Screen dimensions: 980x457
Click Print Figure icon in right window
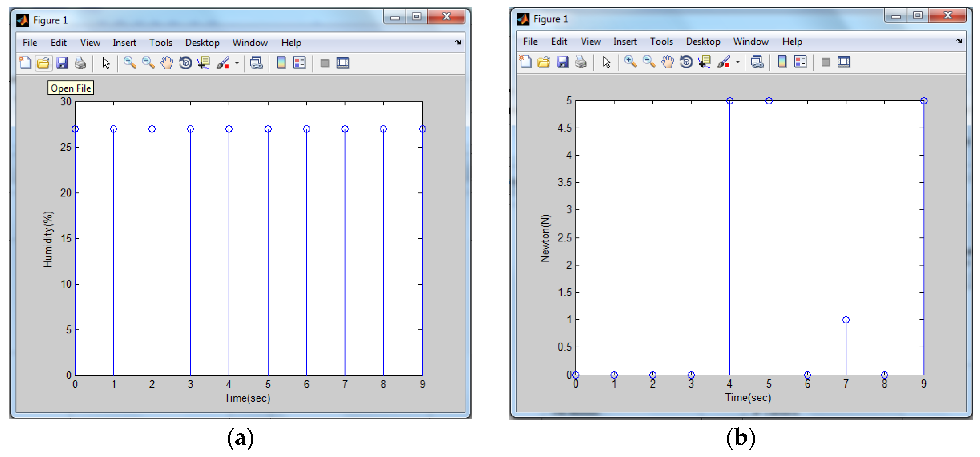coord(581,62)
